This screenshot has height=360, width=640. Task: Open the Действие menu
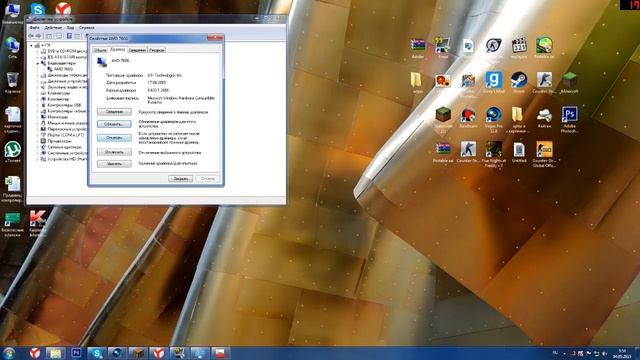click(53, 28)
